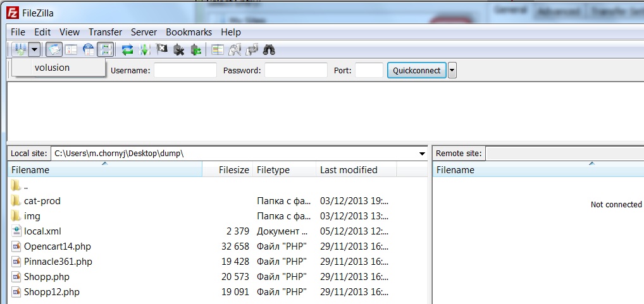This screenshot has width=644, height=304.
Task: Sort local files by Filename header
Action: pos(105,169)
